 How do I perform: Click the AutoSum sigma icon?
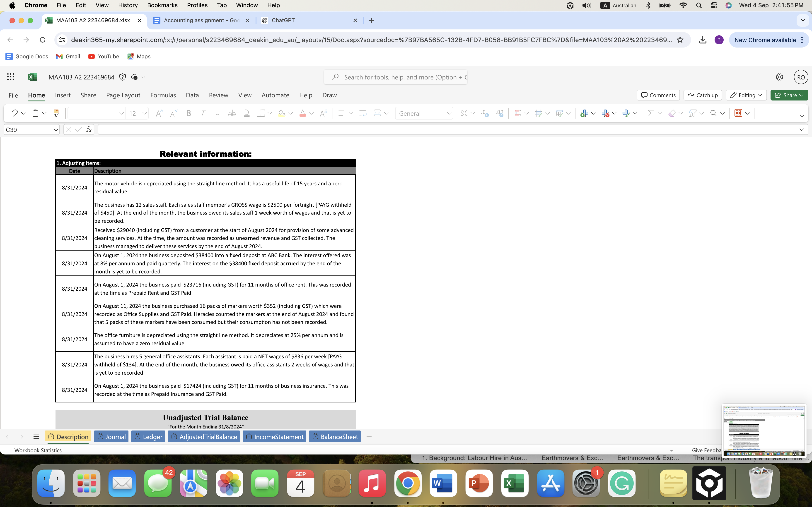click(x=651, y=113)
